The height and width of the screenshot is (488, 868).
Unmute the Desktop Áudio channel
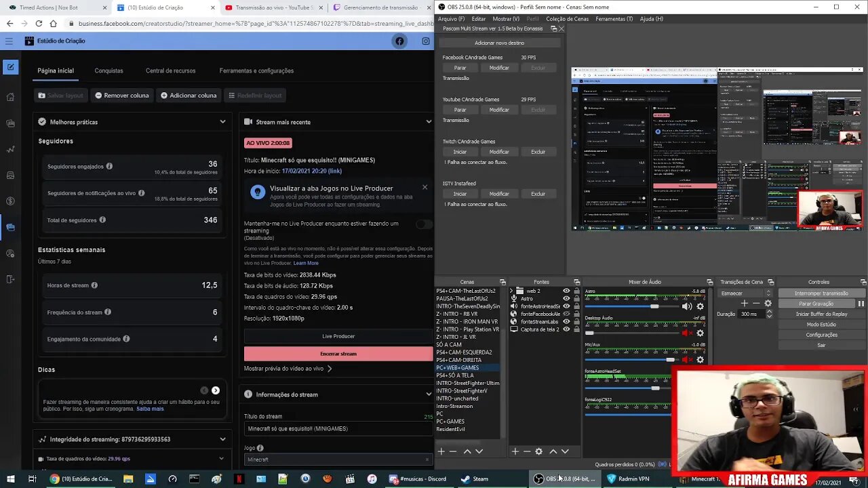687,333
